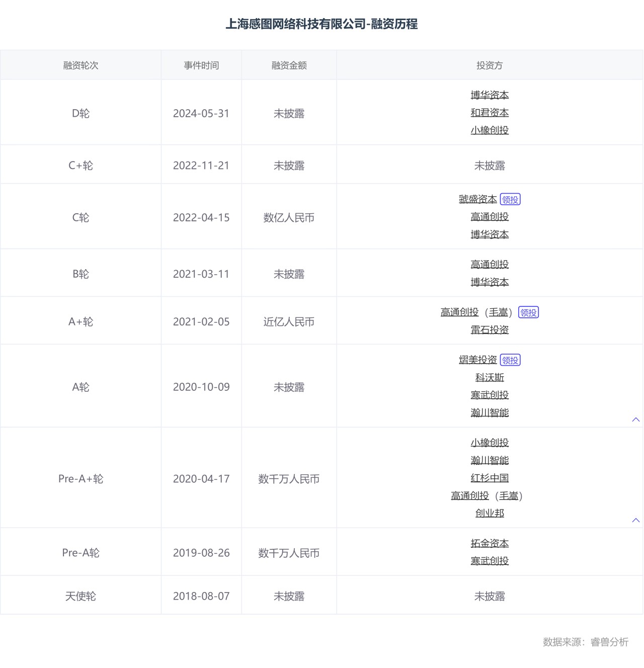Open 瀚川智能 link in A轮 row
Viewport: 644px width, 668px height.
tap(490, 413)
